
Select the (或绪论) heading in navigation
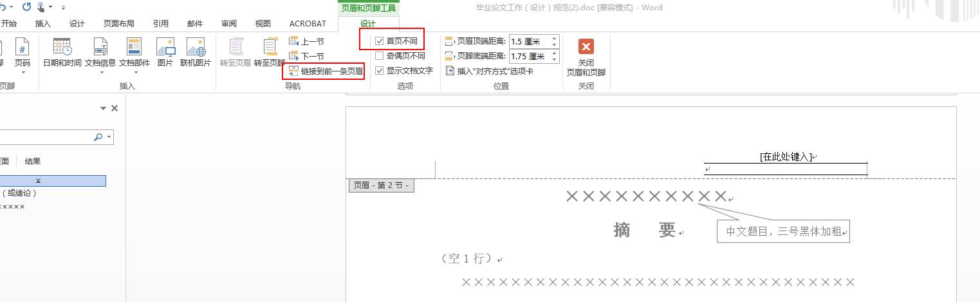[20, 193]
